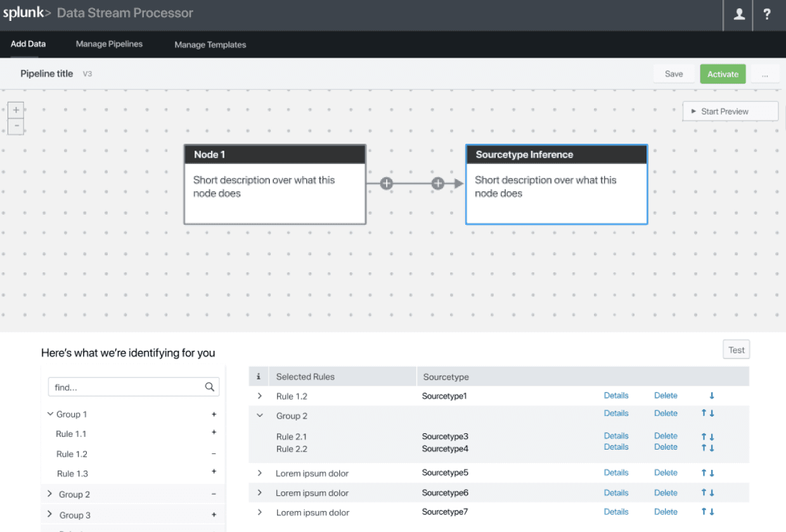Screen dimensions: 786x532
Task: Switch to the Manage Templates tab
Action: [x=210, y=45]
